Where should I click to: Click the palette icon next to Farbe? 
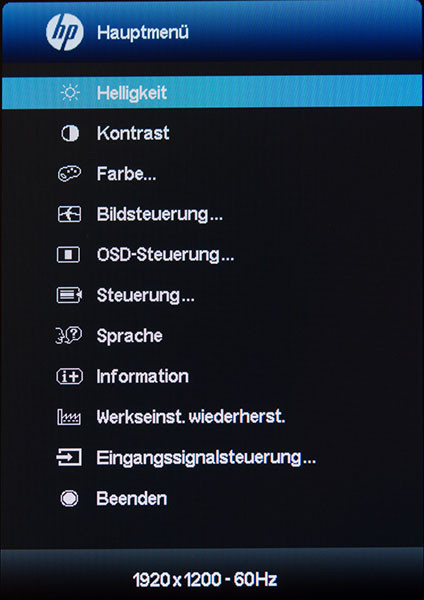coord(70,174)
